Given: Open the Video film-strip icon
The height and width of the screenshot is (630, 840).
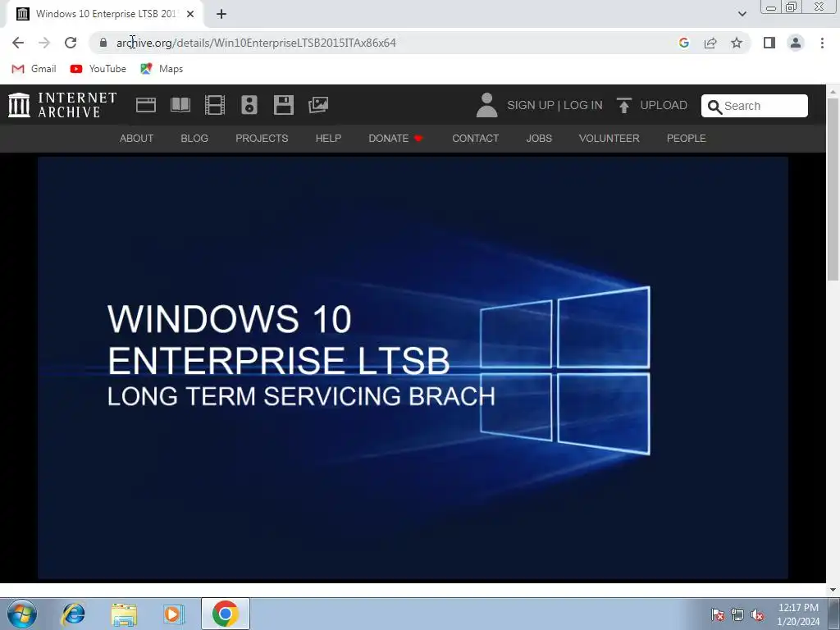Looking at the screenshot, I should pyautogui.click(x=215, y=105).
